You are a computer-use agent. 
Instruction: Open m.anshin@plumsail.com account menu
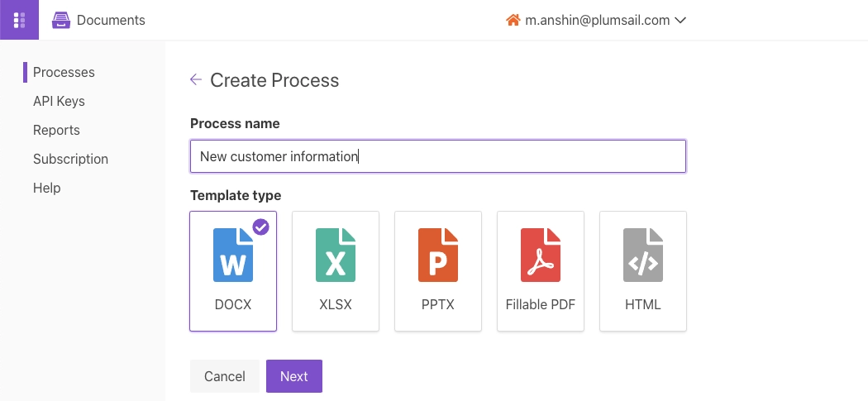(598, 21)
